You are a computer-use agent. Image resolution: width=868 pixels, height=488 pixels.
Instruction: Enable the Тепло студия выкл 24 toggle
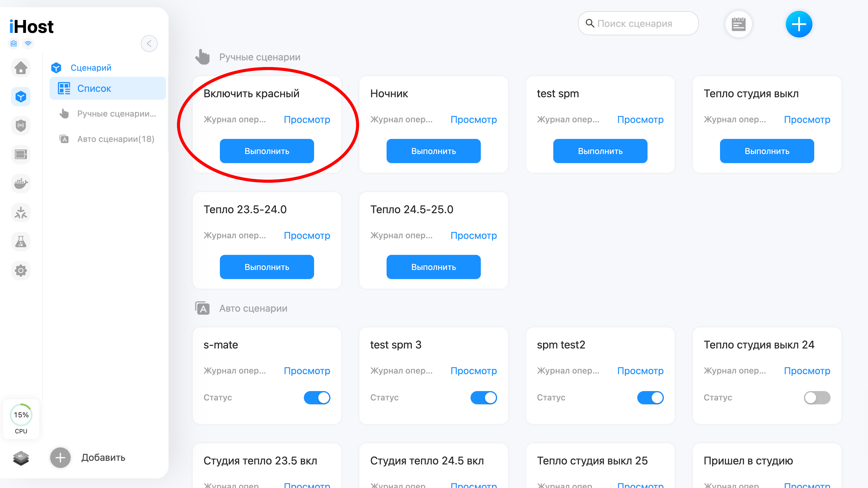click(817, 398)
